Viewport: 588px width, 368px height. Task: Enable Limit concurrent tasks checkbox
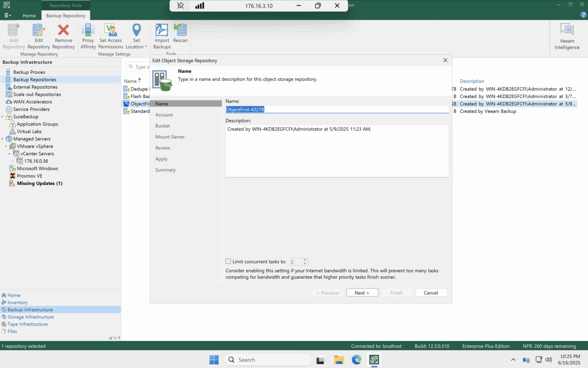(228, 261)
